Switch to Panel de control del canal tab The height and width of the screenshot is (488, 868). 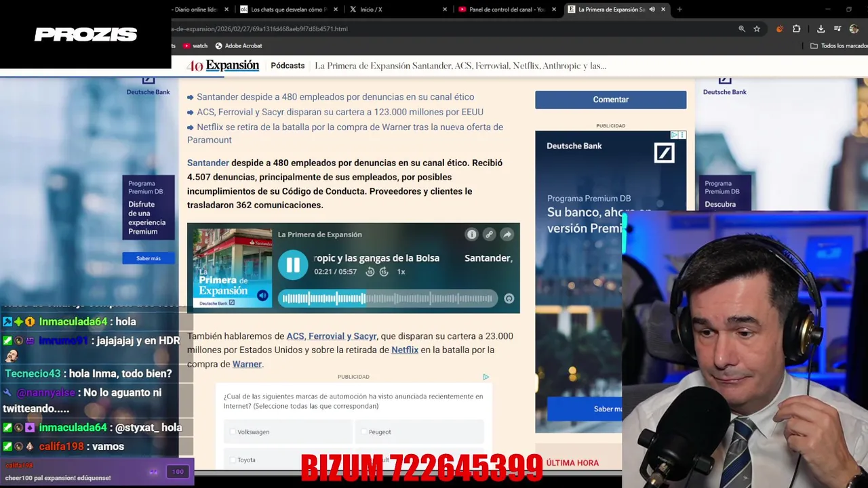pos(507,9)
